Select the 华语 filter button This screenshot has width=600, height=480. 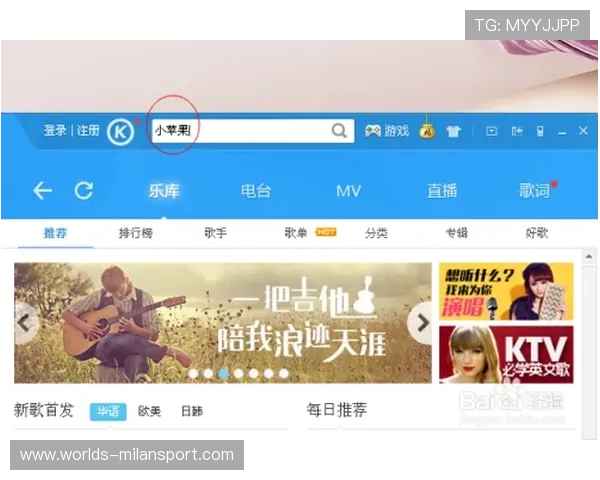(108, 411)
